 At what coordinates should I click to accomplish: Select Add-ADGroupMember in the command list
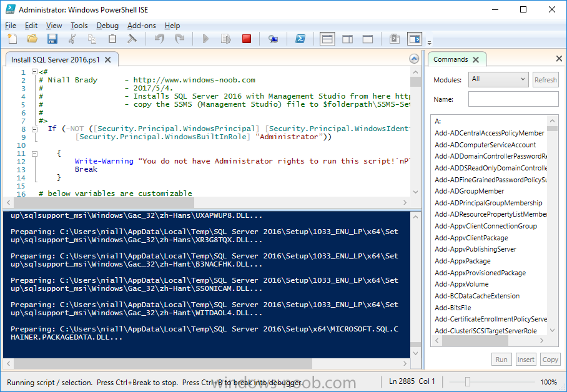click(x=469, y=191)
